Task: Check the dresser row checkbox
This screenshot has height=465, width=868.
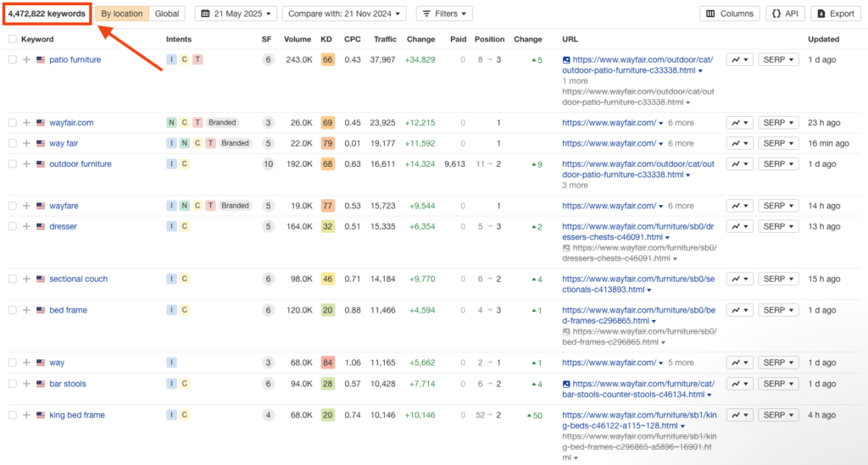Action: click(12, 227)
